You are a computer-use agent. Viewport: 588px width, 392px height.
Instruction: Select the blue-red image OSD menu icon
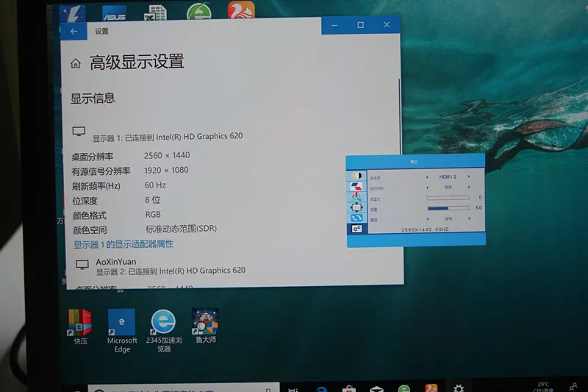pos(356,186)
